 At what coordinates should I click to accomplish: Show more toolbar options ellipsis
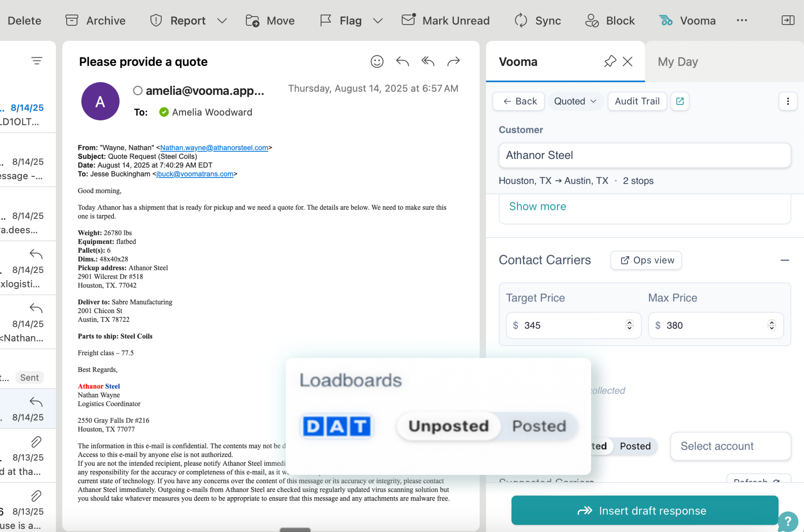point(742,20)
